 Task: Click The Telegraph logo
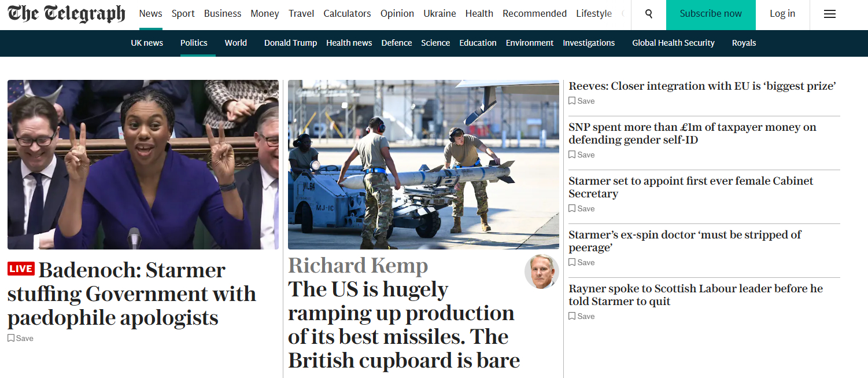[x=67, y=14]
